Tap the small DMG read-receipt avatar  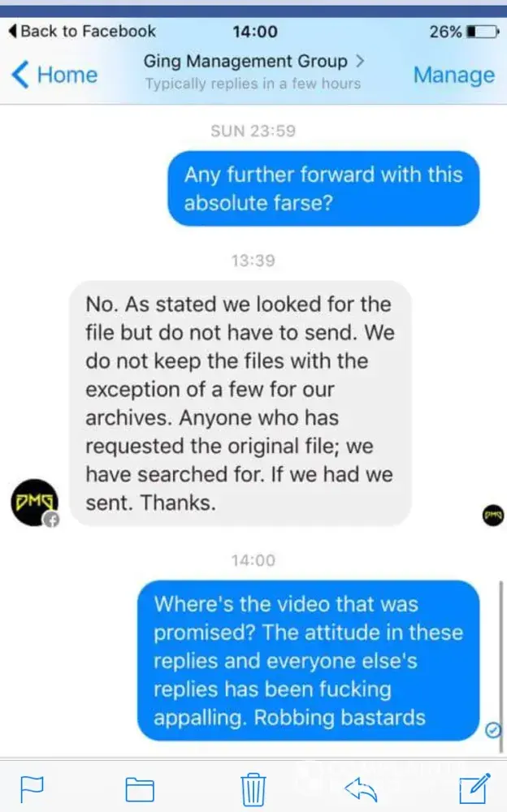[x=493, y=515]
